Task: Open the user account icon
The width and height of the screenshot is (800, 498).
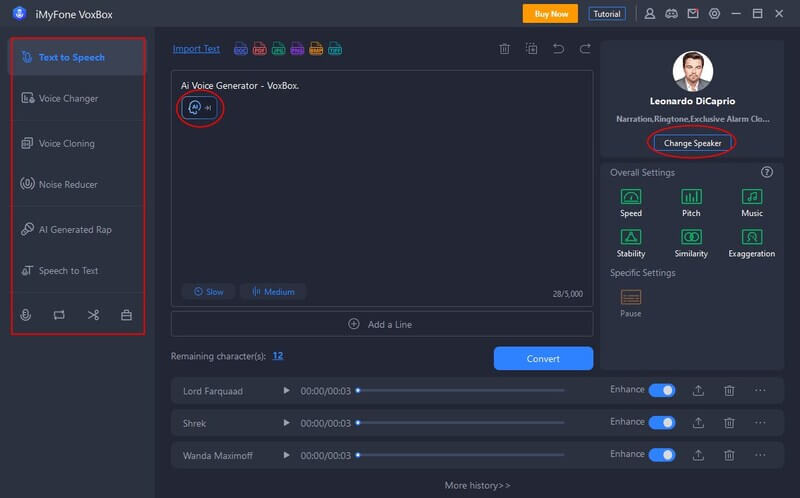Action: click(650, 14)
